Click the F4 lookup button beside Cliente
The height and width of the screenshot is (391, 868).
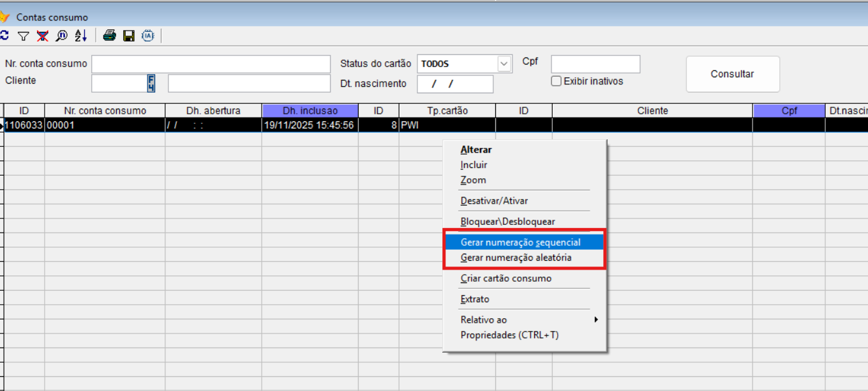pyautogui.click(x=151, y=83)
